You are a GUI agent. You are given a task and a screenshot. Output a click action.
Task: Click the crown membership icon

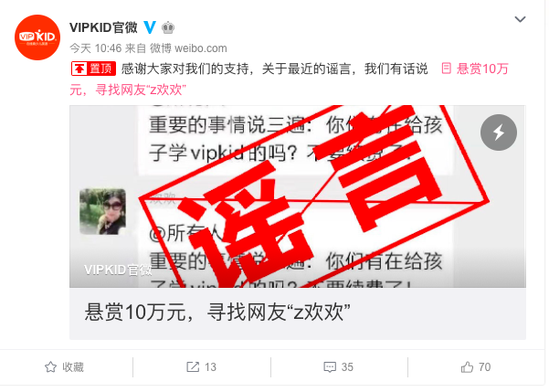pyautogui.click(x=168, y=27)
